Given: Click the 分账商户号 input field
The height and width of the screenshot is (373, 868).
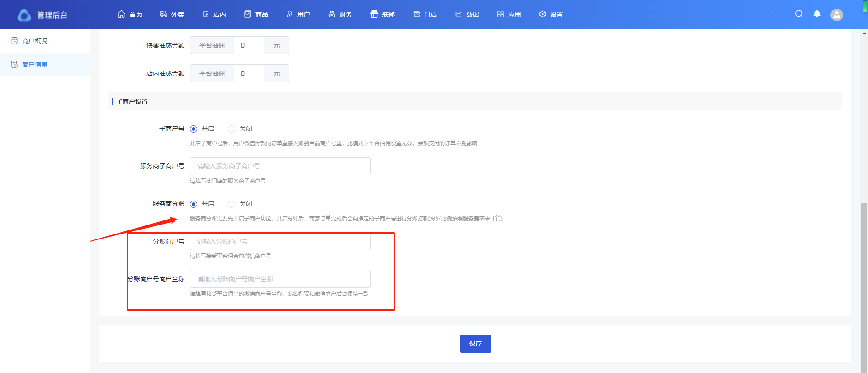Looking at the screenshot, I should tap(280, 242).
